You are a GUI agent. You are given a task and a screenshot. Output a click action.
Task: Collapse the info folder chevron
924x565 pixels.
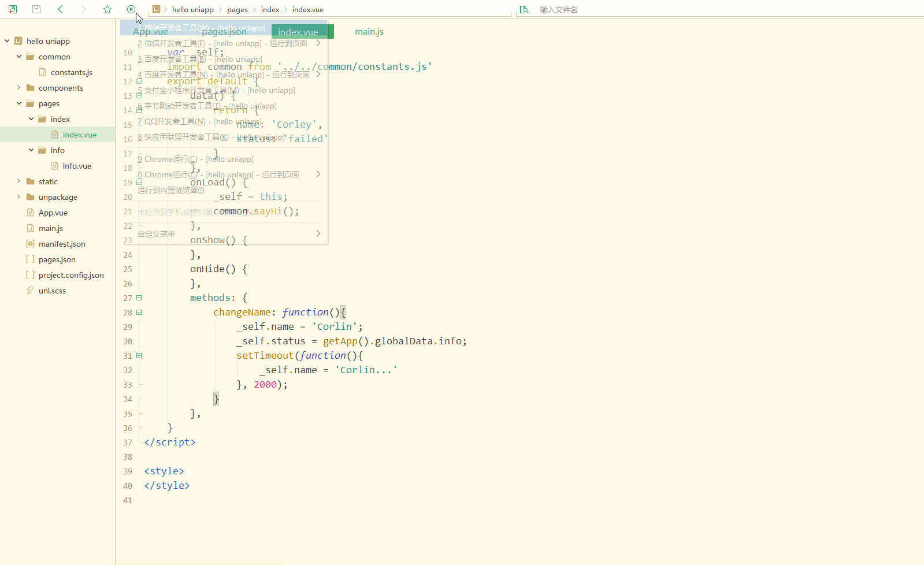31,150
